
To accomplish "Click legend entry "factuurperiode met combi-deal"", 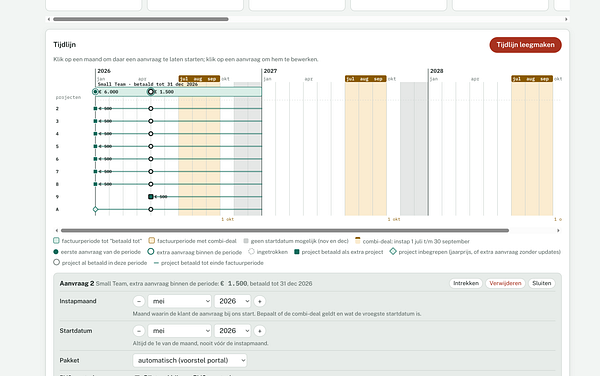I will [197, 241].
